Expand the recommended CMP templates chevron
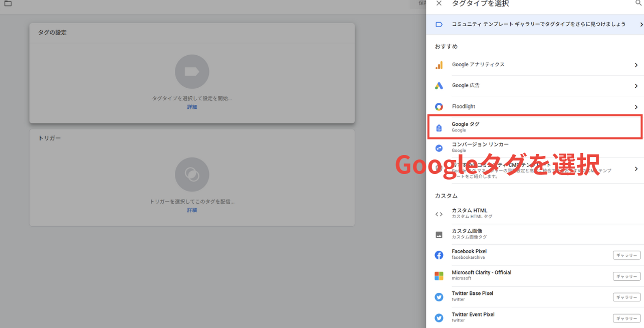Screen dimensions: 644x328 click(x=636, y=169)
